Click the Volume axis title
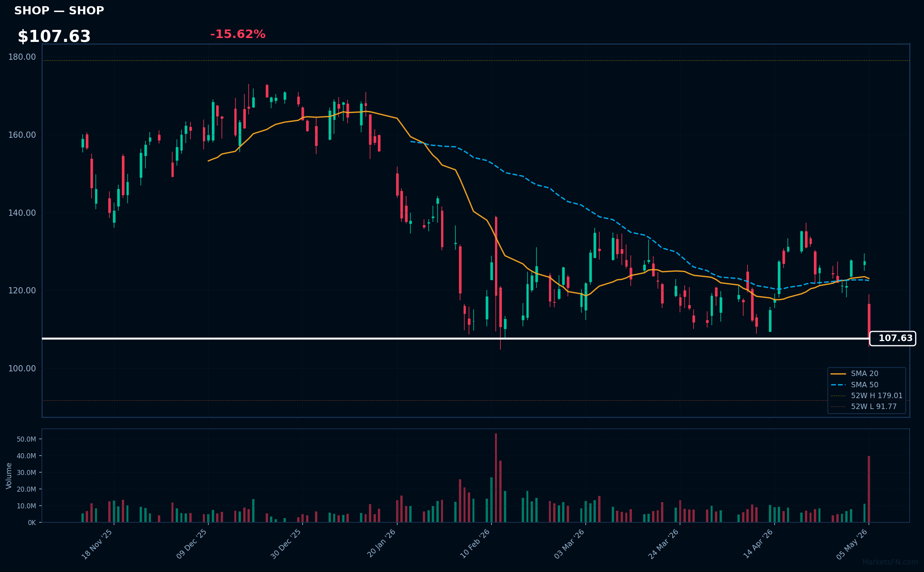Viewport: 924px width, 572px height. tap(9, 476)
